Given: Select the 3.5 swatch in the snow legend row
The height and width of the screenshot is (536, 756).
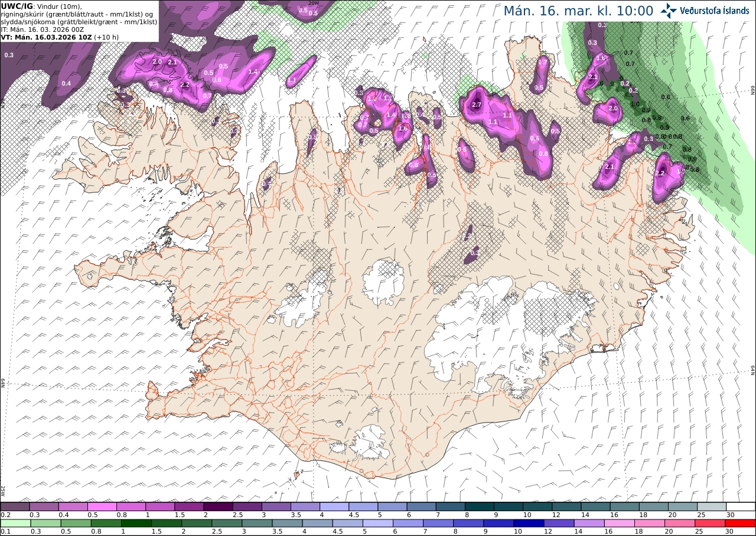Looking at the screenshot, I should (305, 506).
